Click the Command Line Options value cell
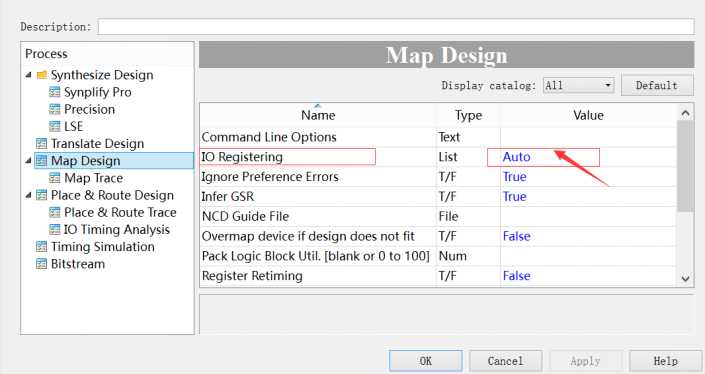705x374 pixels. point(588,137)
